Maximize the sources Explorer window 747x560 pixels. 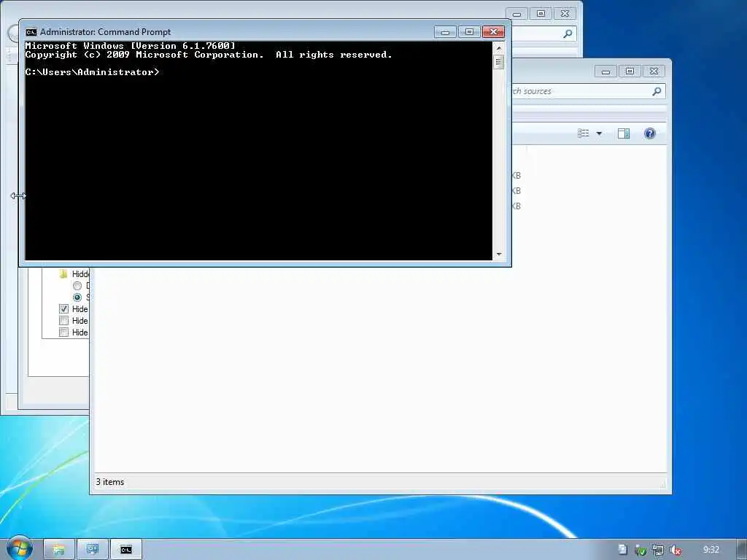click(x=630, y=71)
